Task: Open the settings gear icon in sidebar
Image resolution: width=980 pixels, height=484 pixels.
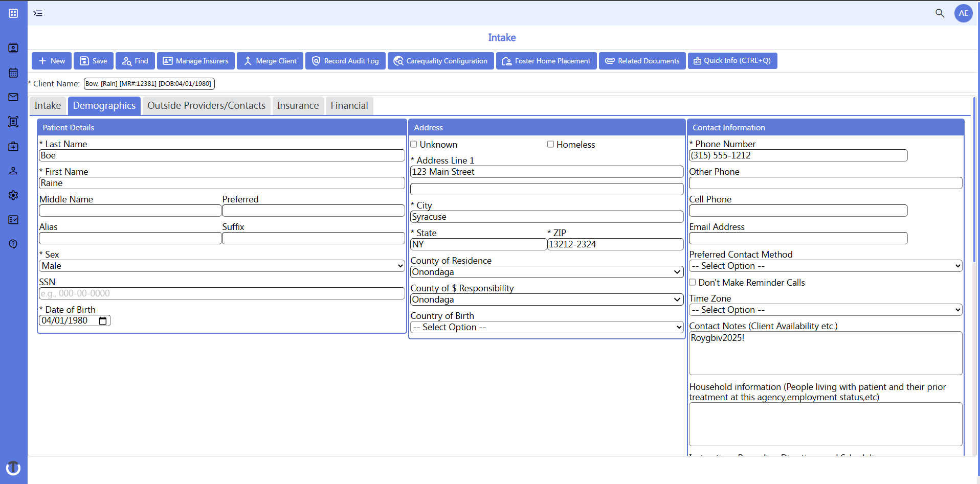Action: pos(13,195)
